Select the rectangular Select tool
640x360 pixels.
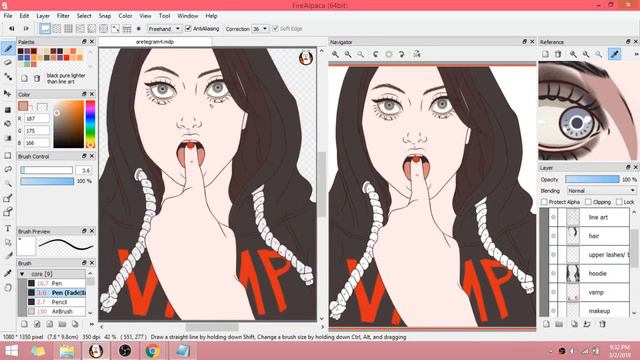[x=8, y=156]
